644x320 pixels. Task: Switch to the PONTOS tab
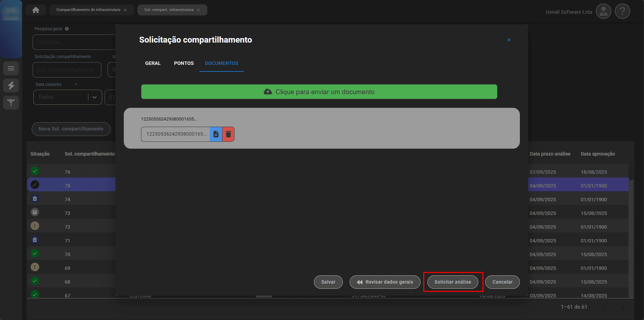click(x=184, y=63)
